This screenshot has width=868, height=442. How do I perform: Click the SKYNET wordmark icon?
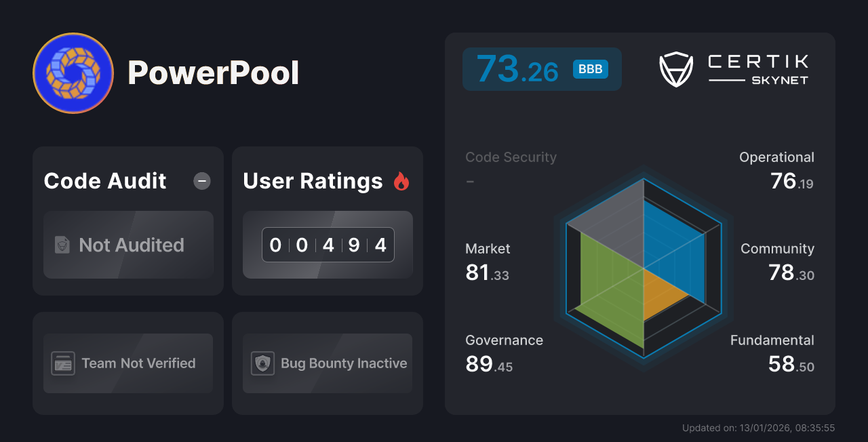pyautogui.click(x=778, y=79)
